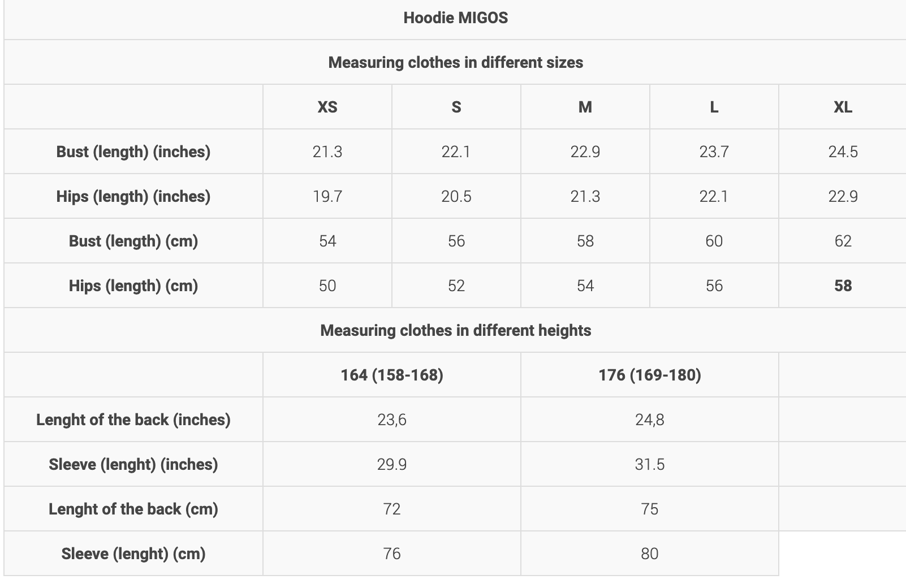Click the Lenght of the back (cm) label

(133, 509)
